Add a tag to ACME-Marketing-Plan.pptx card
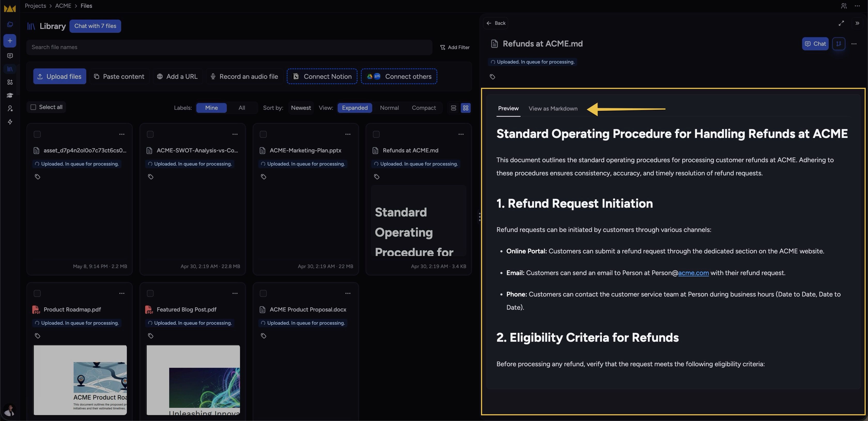The image size is (868, 421). tap(263, 177)
